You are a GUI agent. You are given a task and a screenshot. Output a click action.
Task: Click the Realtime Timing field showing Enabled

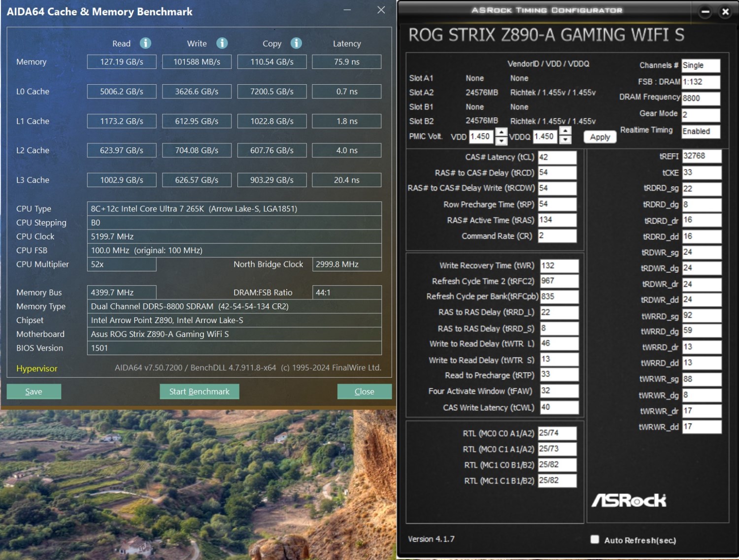tap(701, 131)
